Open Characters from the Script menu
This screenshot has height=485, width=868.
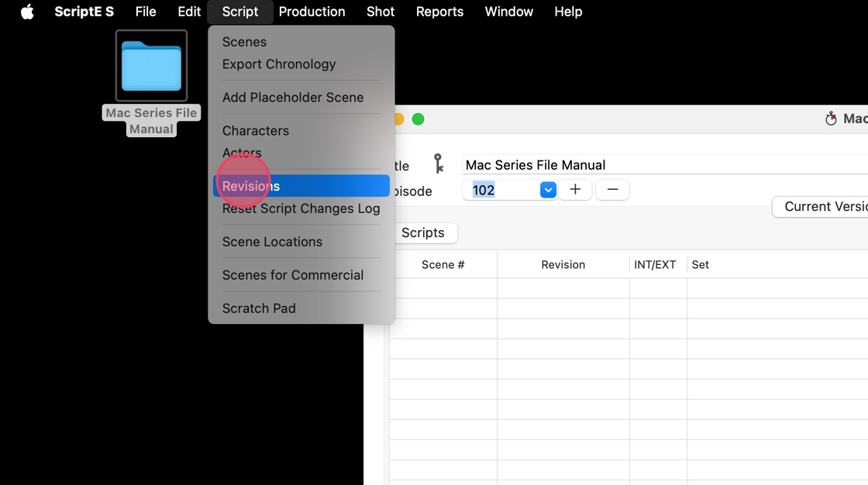[301, 131]
